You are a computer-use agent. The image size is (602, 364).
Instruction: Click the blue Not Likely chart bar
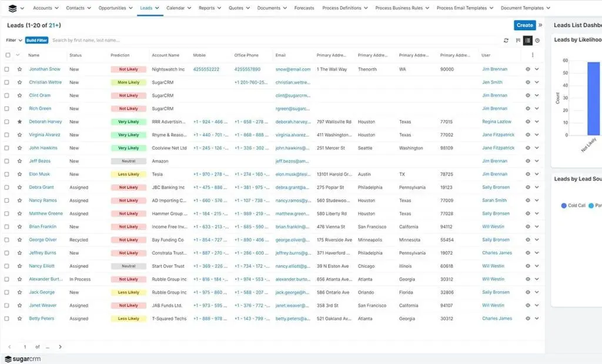click(593, 99)
